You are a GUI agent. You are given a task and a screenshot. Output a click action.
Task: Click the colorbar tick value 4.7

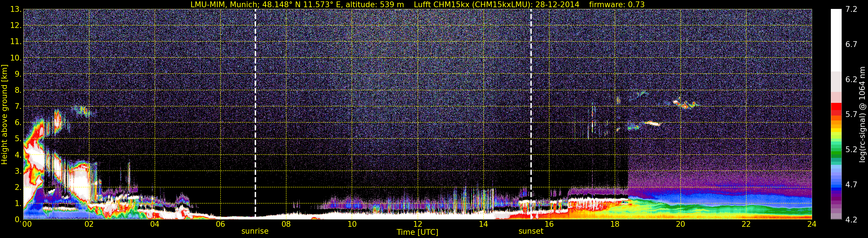(851, 184)
